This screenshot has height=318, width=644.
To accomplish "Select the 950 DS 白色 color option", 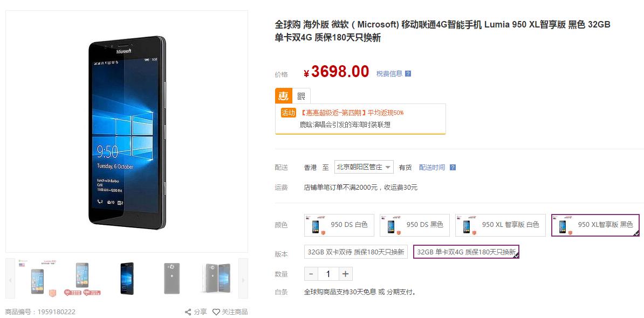I will (x=339, y=225).
